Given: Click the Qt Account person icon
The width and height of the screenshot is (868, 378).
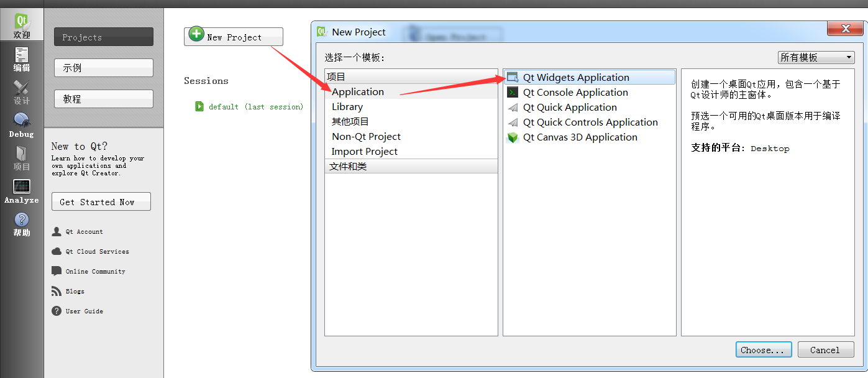Looking at the screenshot, I should 57,231.
